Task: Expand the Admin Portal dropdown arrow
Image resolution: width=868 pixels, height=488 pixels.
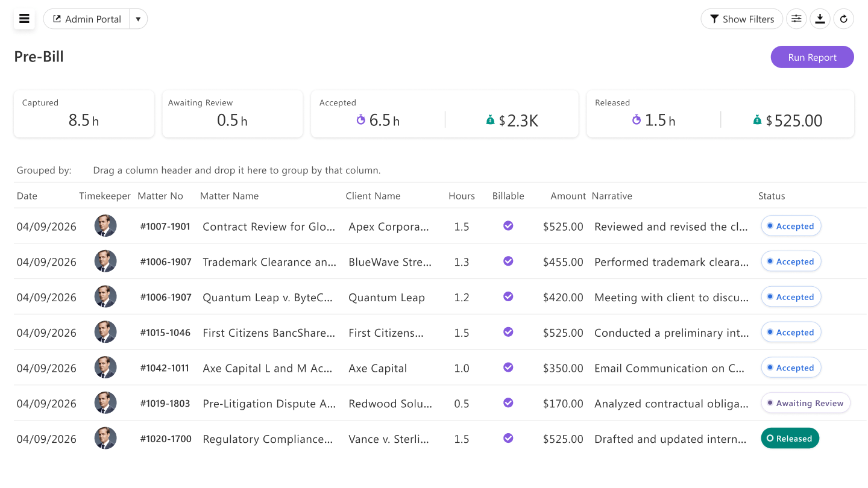Action: tap(138, 19)
